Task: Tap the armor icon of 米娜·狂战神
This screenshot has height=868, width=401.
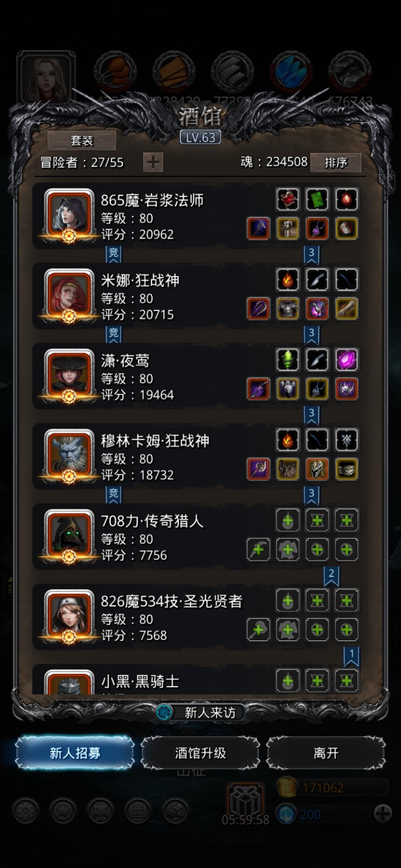Action: tap(288, 309)
